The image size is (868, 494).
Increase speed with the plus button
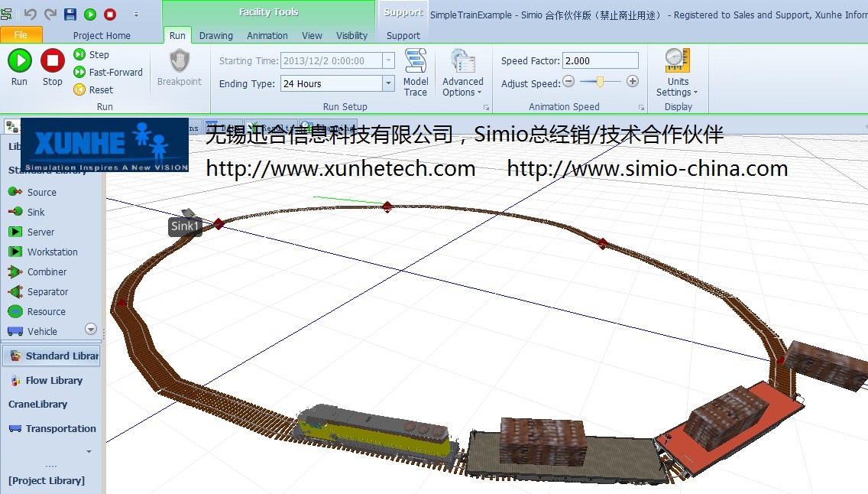point(633,82)
